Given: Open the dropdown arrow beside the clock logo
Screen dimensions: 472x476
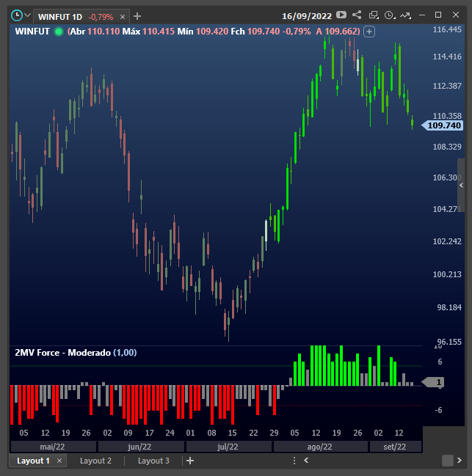Looking at the screenshot, I should point(28,15).
